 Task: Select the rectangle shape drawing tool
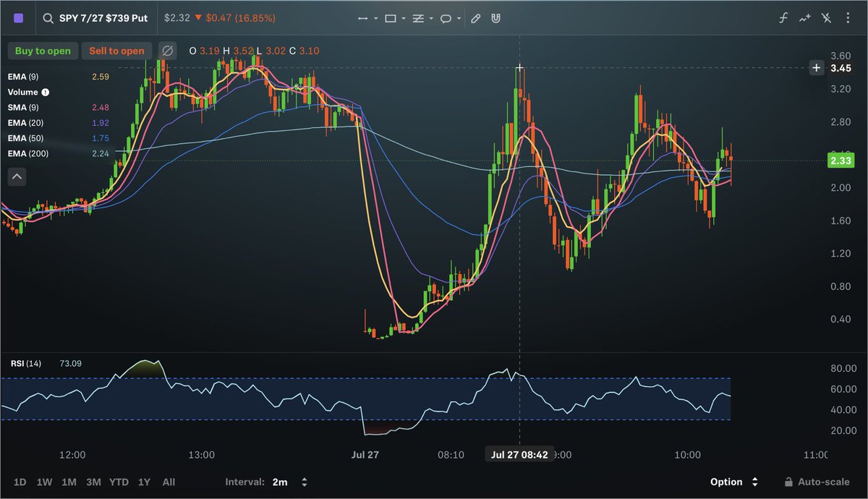391,19
